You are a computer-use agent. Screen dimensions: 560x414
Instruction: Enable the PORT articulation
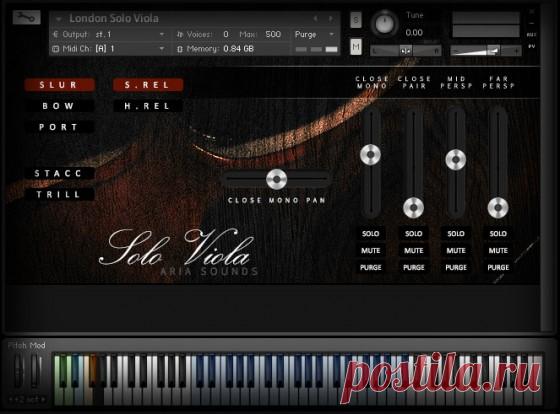pos(59,127)
